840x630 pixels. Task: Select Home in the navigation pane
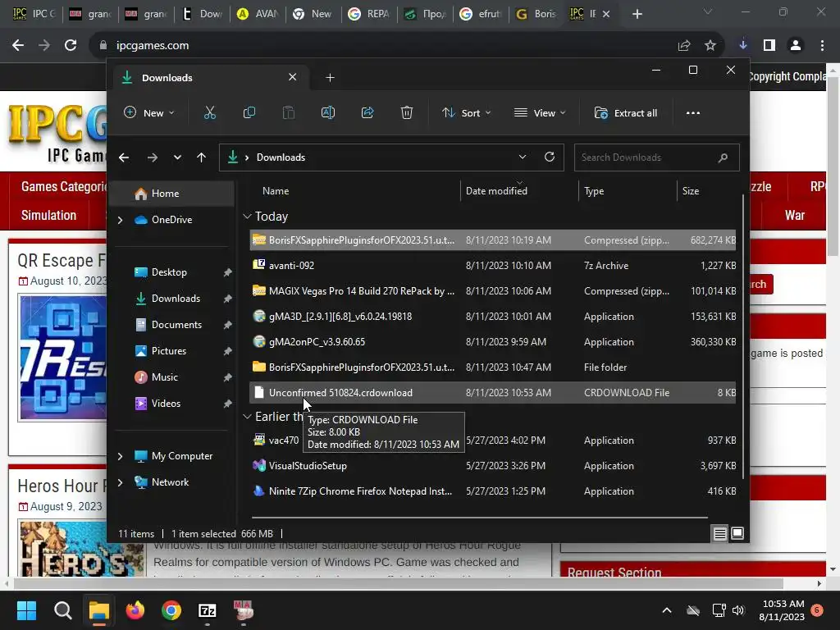tap(171, 194)
